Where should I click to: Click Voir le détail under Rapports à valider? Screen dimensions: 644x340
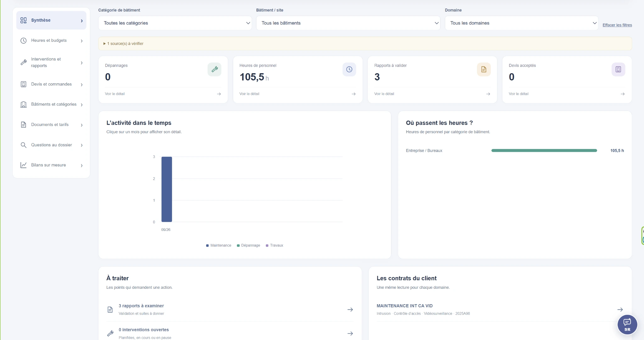pyautogui.click(x=384, y=94)
